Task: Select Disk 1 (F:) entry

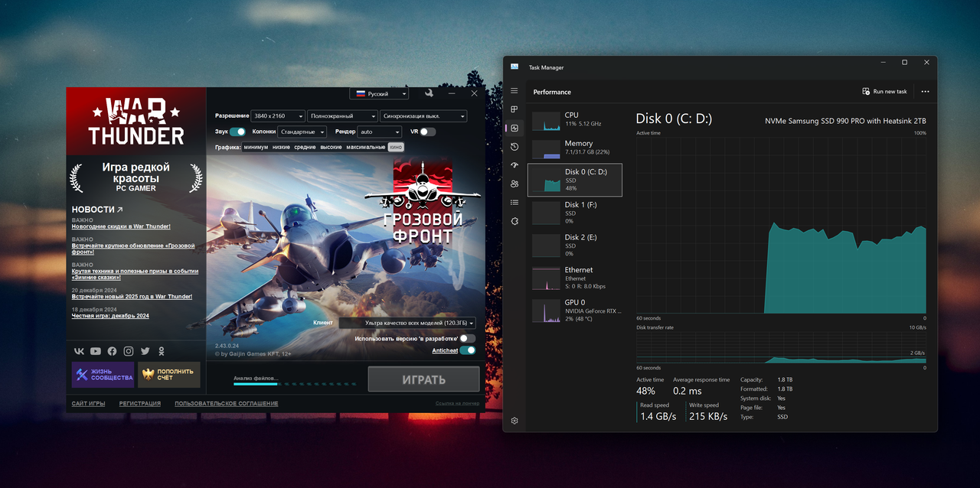Action: click(x=575, y=213)
